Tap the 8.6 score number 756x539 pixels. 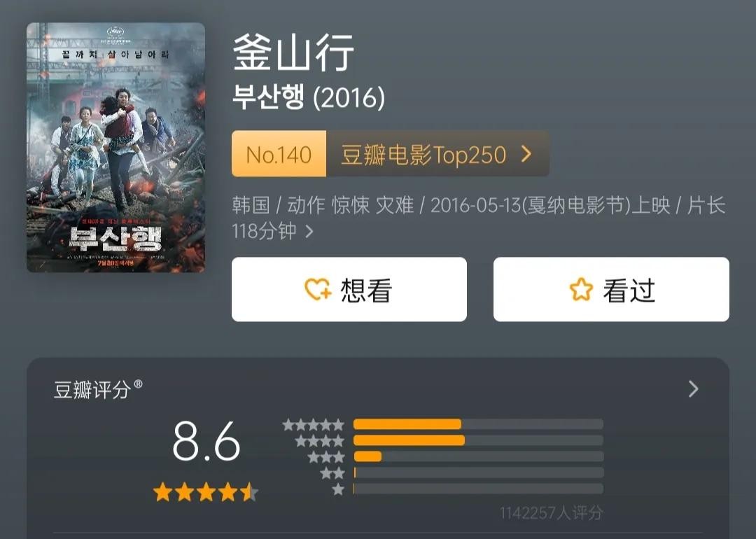(206, 440)
